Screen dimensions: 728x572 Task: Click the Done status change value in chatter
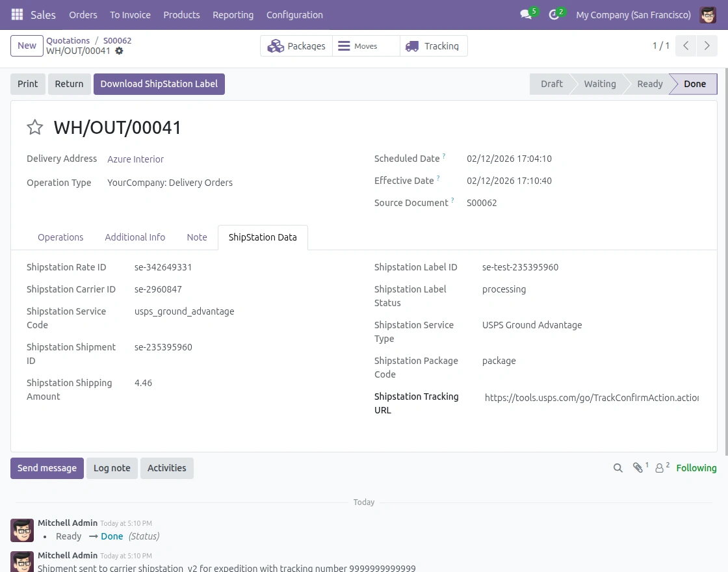[112, 536]
